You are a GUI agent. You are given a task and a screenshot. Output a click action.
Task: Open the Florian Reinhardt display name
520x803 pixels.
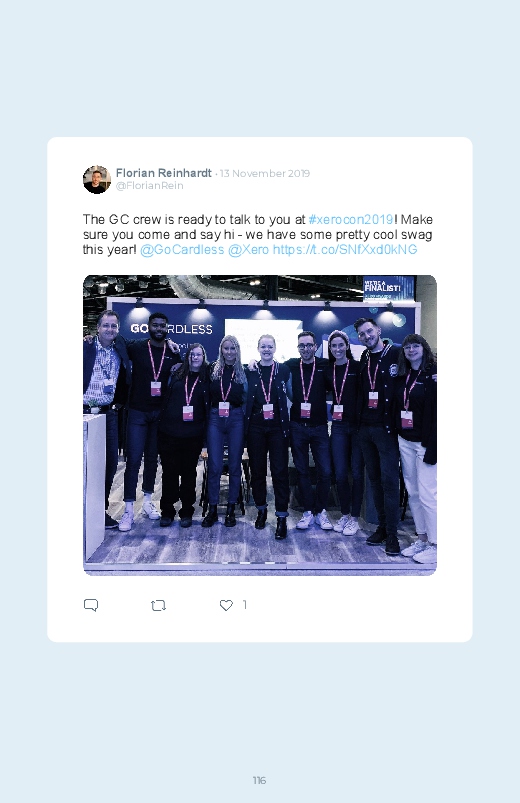(x=163, y=173)
